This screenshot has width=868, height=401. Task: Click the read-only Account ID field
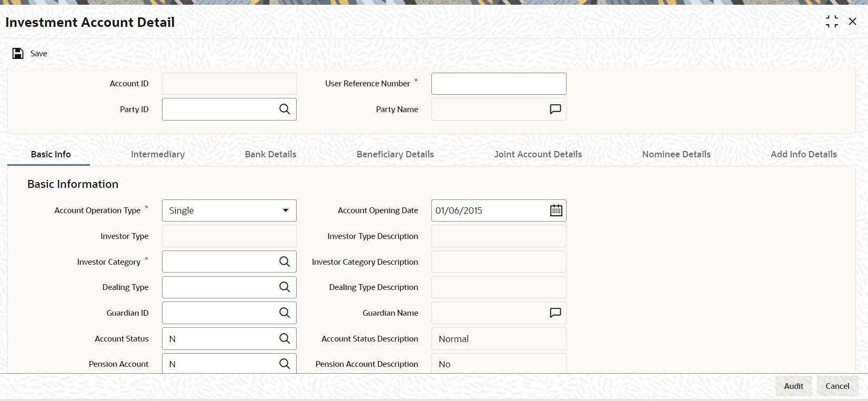click(229, 84)
